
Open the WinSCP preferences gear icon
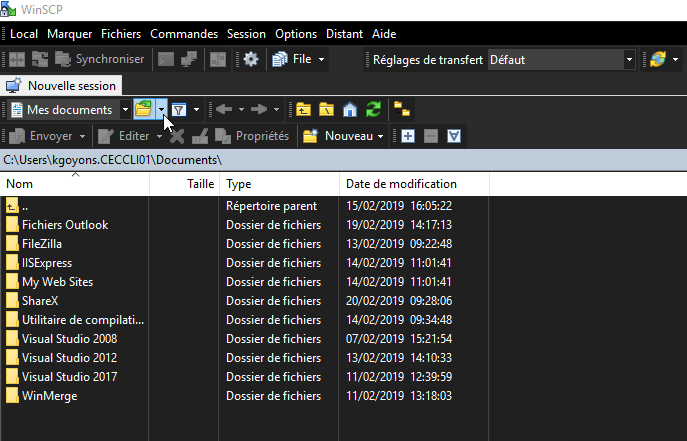pos(251,59)
